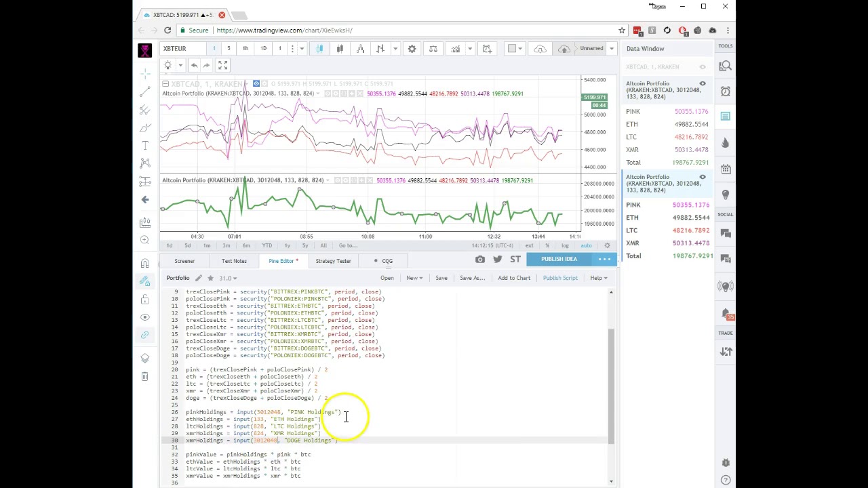
Task: Open chart settings gear near auto scale
Action: [607, 245]
